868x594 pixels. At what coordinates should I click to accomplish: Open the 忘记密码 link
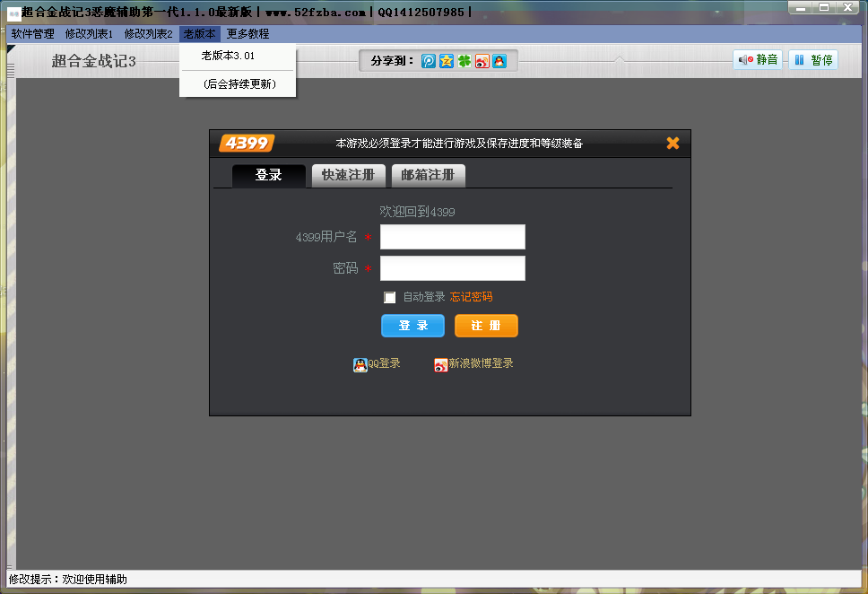point(471,297)
